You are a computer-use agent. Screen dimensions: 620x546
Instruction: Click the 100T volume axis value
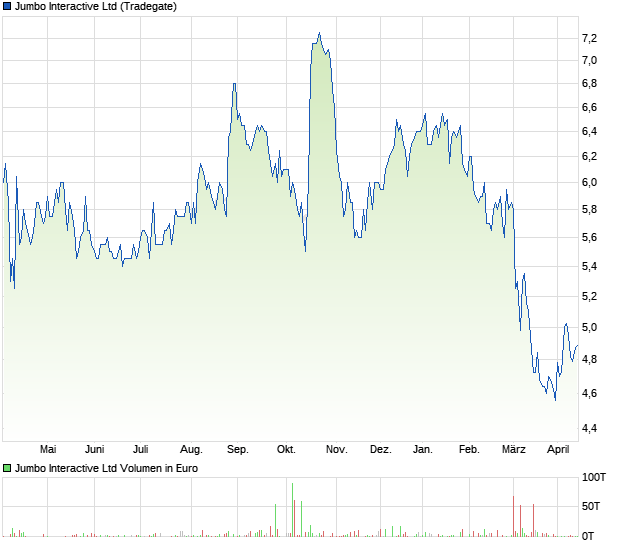coord(594,478)
